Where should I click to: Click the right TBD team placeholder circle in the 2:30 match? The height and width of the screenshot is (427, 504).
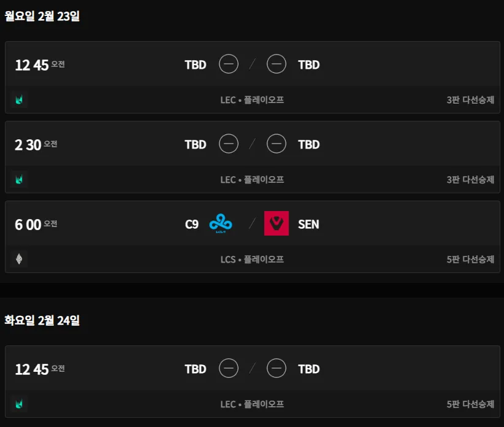277,144
